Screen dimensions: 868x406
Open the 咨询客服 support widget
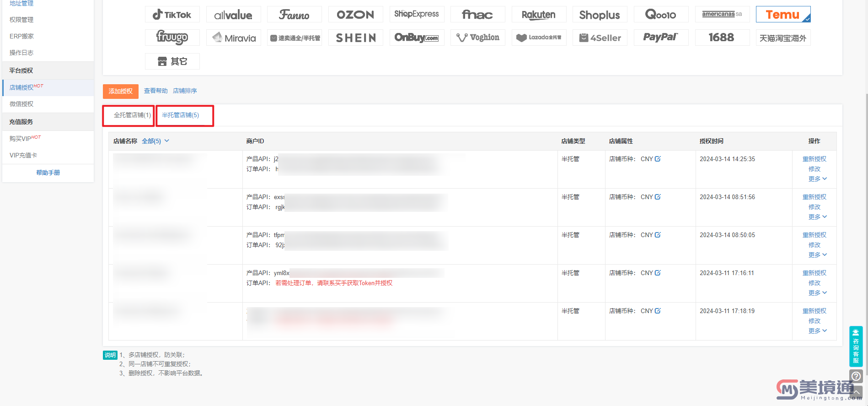pos(856,346)
